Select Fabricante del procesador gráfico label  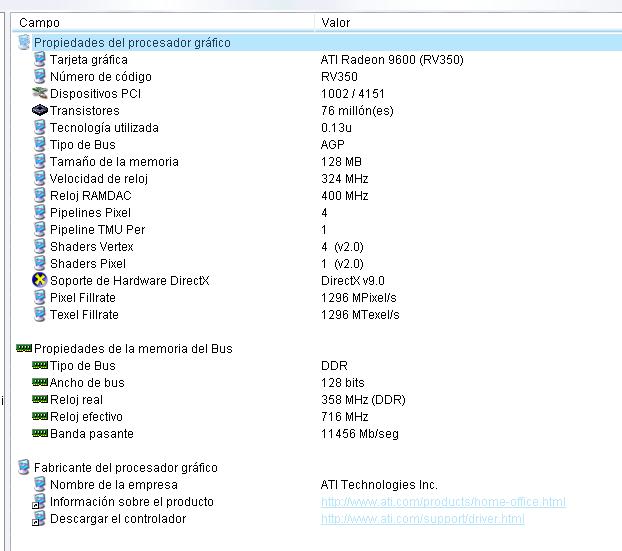point(126,468)
